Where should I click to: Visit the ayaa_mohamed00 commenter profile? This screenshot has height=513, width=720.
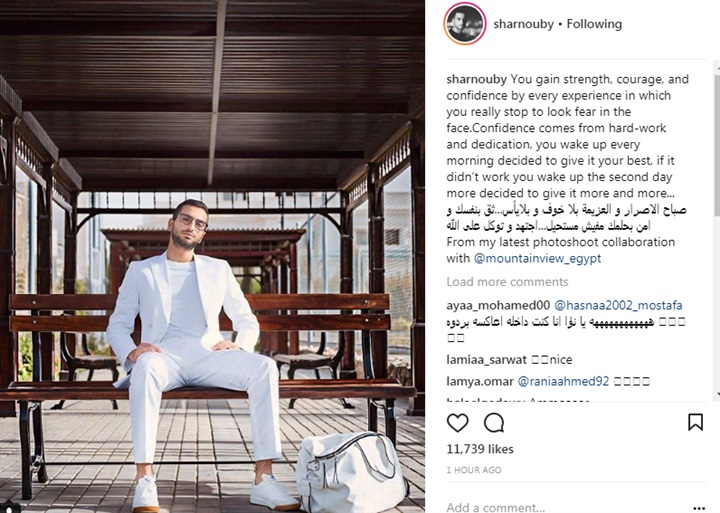coord(498,305)
